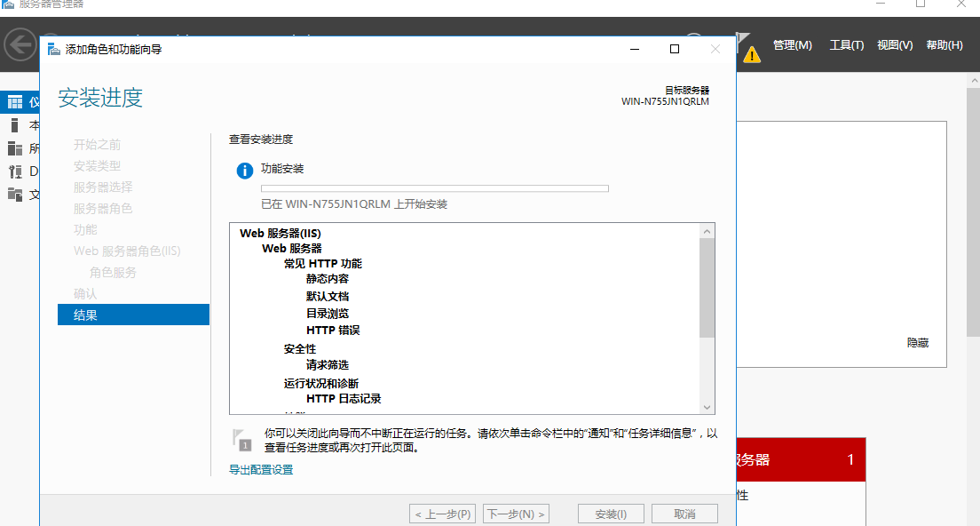Viewport: 980px width, 526px height.
Task: Click the 默认文档 entry
Action: tap(328, 296)
